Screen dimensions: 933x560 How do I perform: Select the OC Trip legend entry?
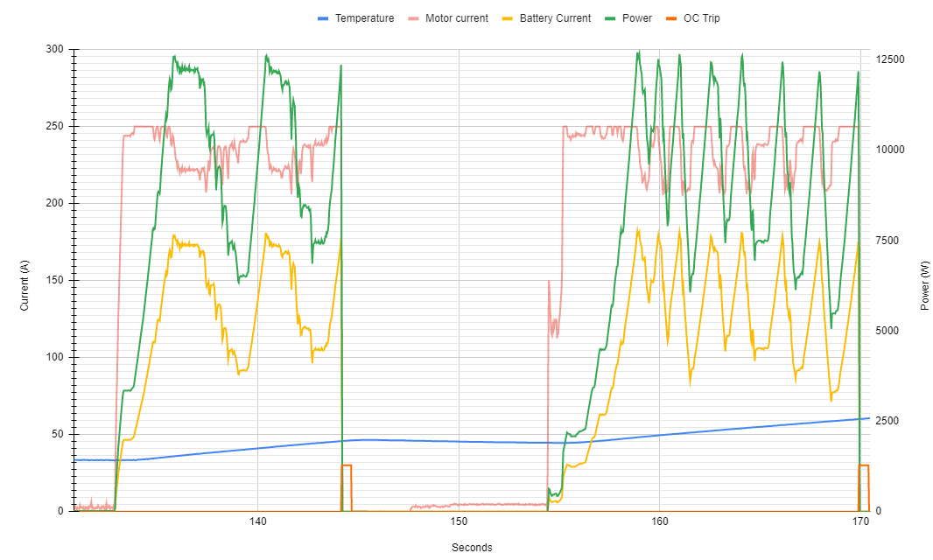[x=701, y=18]
